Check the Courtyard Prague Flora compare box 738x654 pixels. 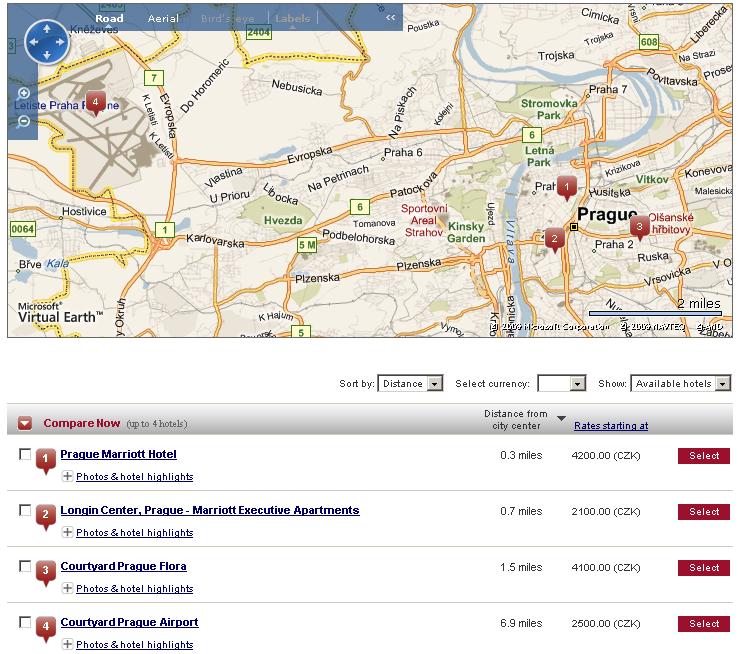[25, 567]
